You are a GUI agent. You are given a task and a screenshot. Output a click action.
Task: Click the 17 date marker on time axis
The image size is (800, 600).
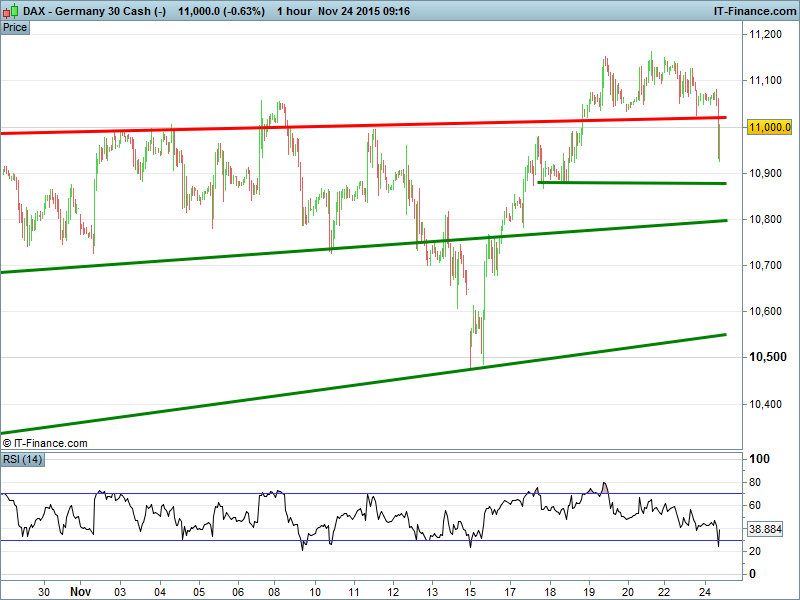[x=510, y=591]
